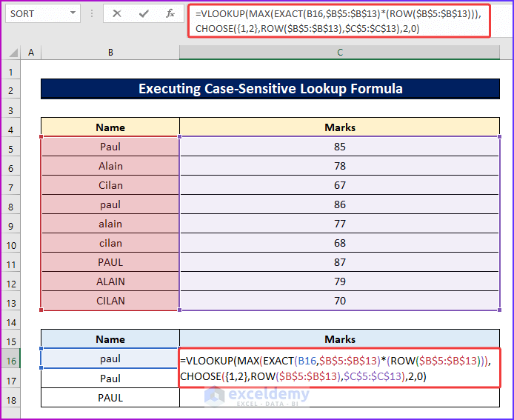The width and height of the screenshot is (514, 420).
Task: Click the title cell 'Executing Case-Sensitive Lookup Formula'
Action: (x=270, y=89)
